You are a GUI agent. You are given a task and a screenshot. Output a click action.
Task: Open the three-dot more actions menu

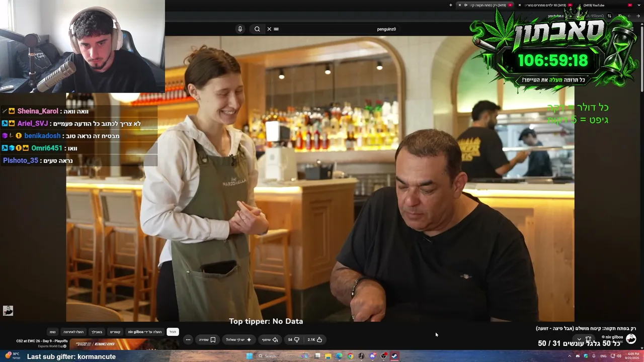point(188,340)
